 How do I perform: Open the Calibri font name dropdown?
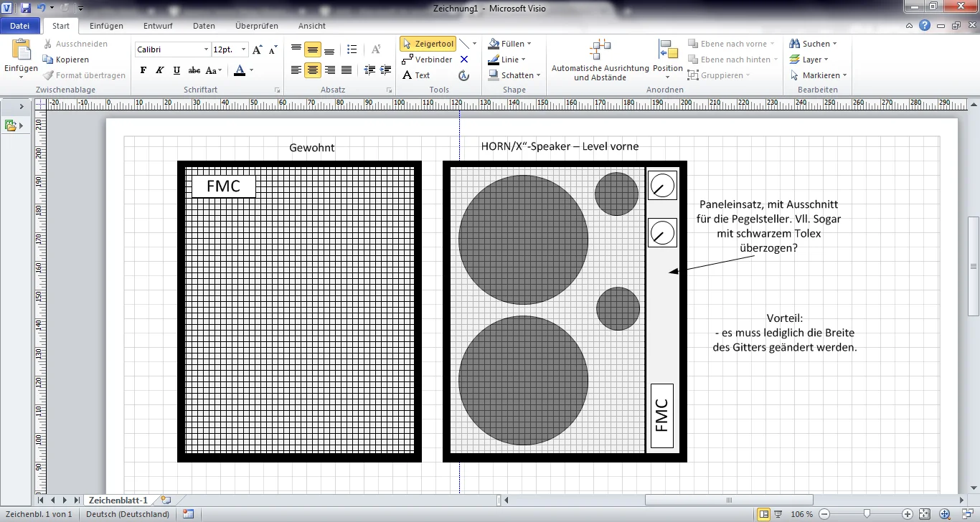click(x=171, y=49)
